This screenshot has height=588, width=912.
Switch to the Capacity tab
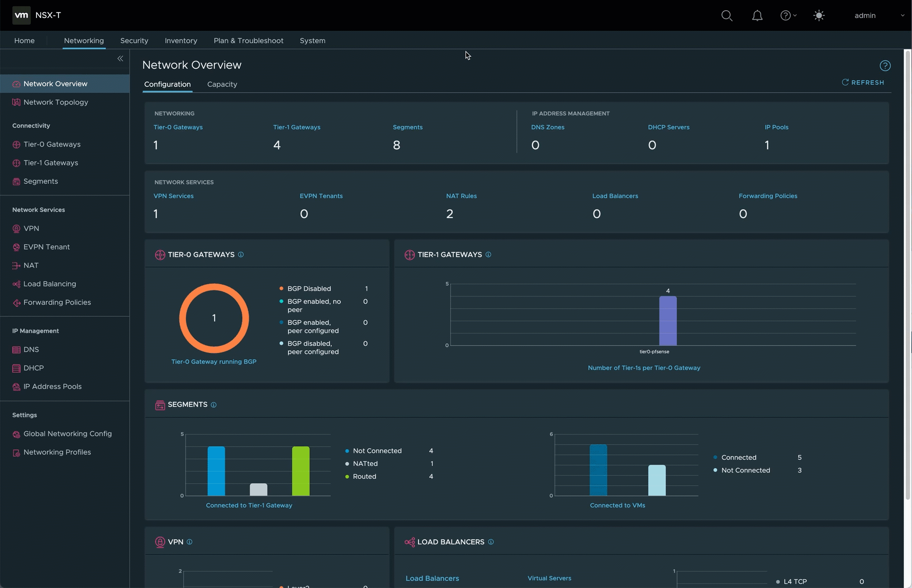222,84
